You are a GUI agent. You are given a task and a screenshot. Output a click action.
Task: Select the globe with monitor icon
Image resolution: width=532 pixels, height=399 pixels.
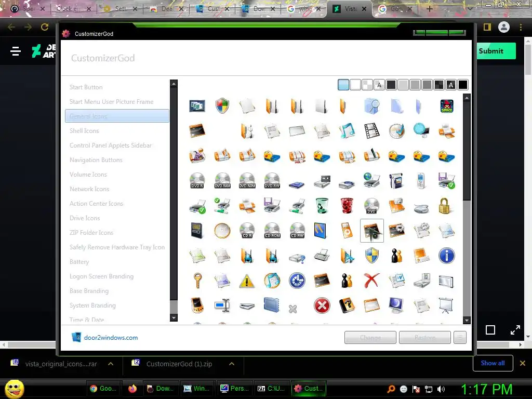click(421, 130)
